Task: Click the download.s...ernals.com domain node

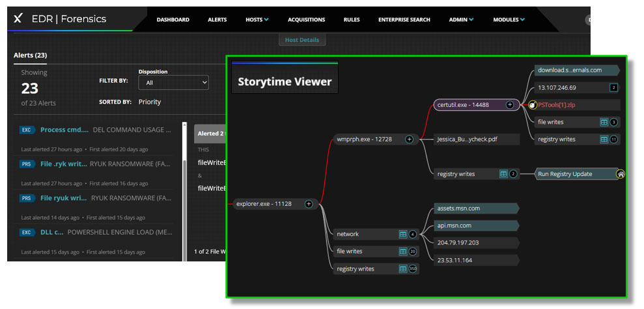Action: tap(577, 70)
